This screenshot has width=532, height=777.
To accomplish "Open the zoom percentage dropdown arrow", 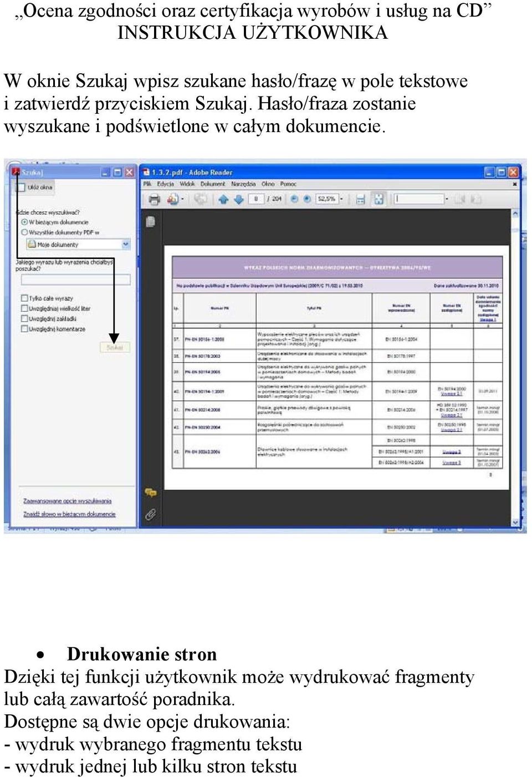I will [341, 199].
